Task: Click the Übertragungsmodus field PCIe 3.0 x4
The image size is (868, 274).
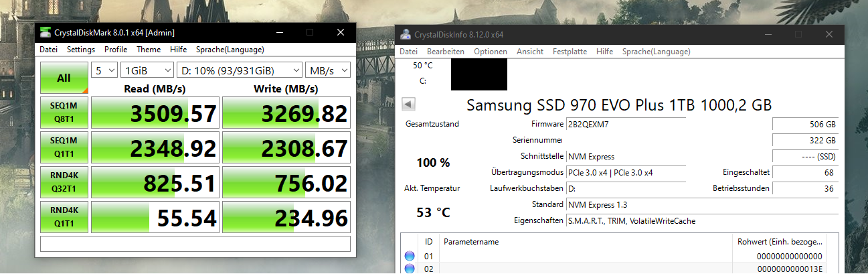Action: pyautogui.click(x=625, y=172)
